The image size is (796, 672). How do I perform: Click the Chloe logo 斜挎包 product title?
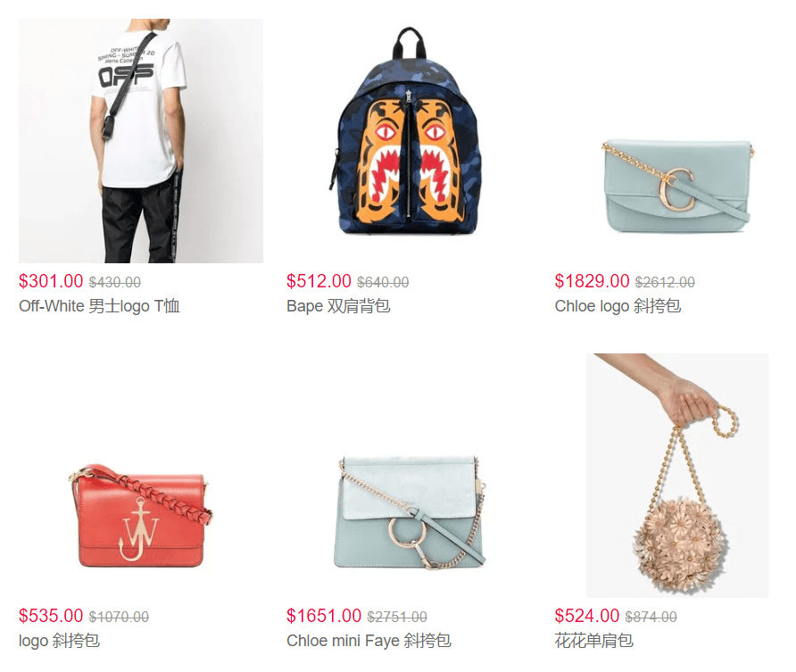(x=618, y=306)
